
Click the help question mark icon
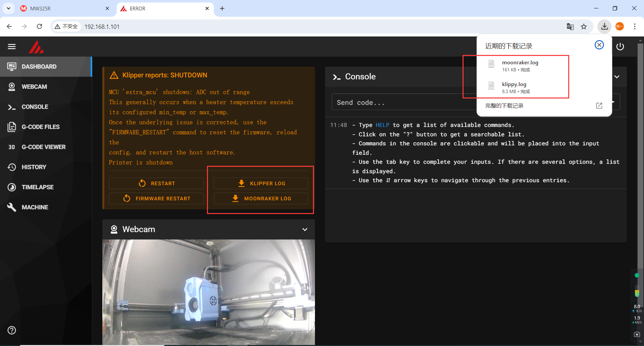(x=12, y=330)
